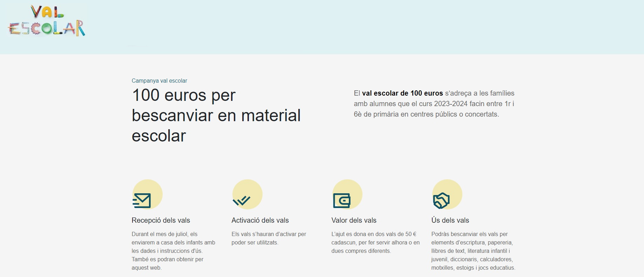This screenshot has height=277, width=644.
Task: Click the paragraph starting 'Durant el mes de juliol'
Action: [x=173, y=251]
